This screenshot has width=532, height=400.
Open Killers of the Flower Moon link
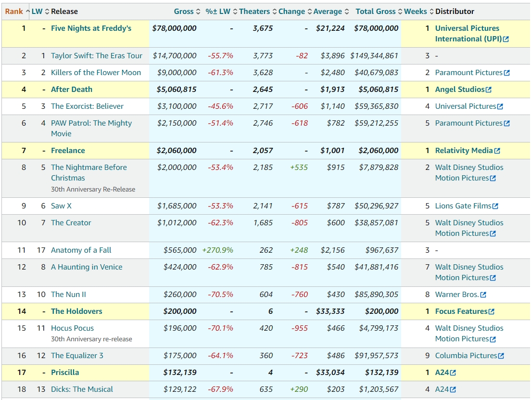(96, 73)
